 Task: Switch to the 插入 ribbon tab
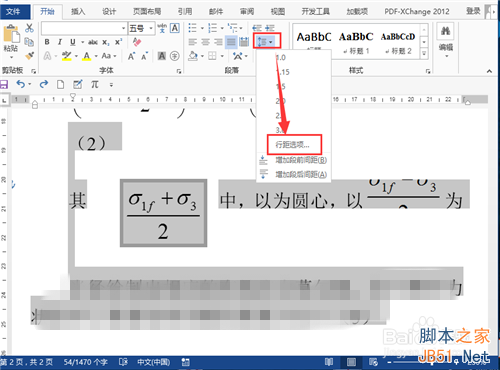coord(78,12)
